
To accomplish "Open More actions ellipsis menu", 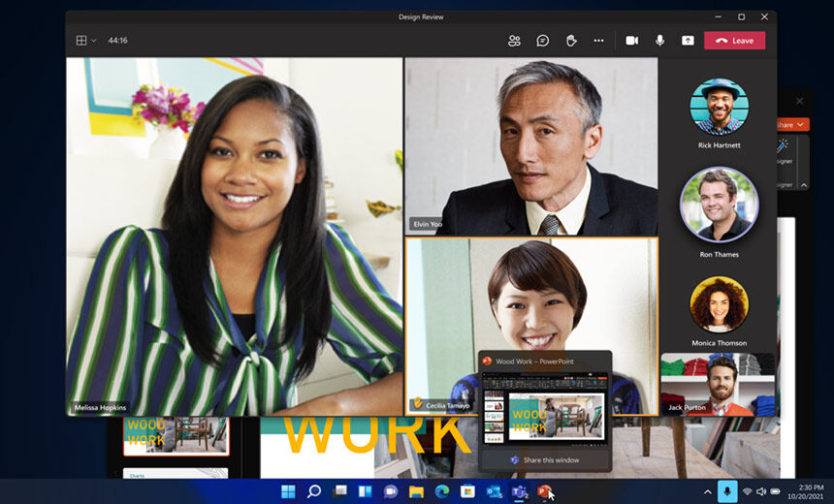I will [598, 41].
